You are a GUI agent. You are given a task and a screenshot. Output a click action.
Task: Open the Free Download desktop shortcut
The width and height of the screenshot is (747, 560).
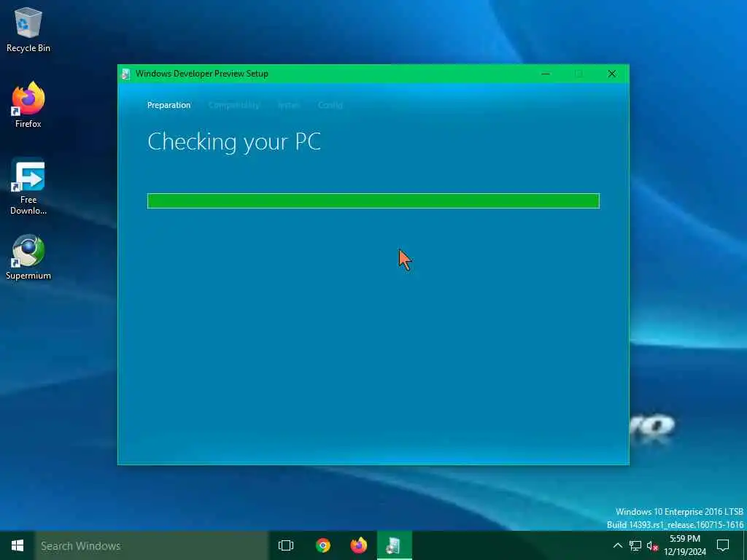click(x=28, y=186)
